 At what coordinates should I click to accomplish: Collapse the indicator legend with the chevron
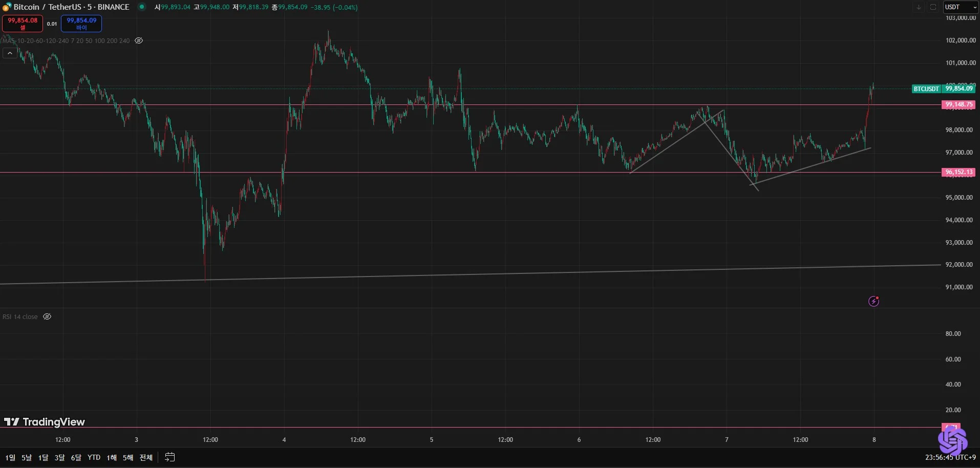tap(10, 53)
